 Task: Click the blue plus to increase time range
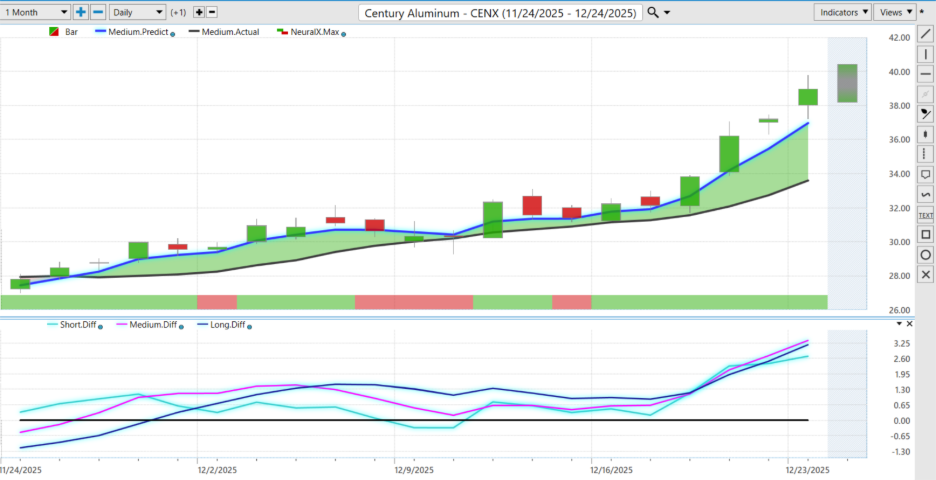[x=81, y=12]
